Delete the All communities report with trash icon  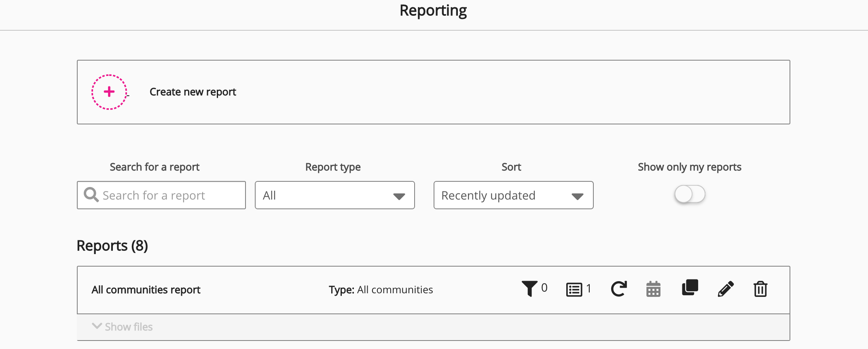pyautogui.click(x=760, y=289)
